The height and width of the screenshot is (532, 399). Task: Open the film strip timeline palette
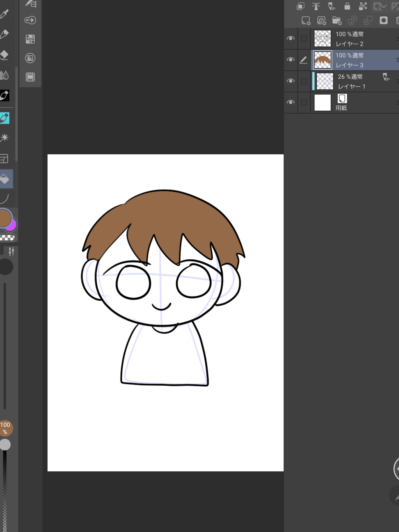30,77
